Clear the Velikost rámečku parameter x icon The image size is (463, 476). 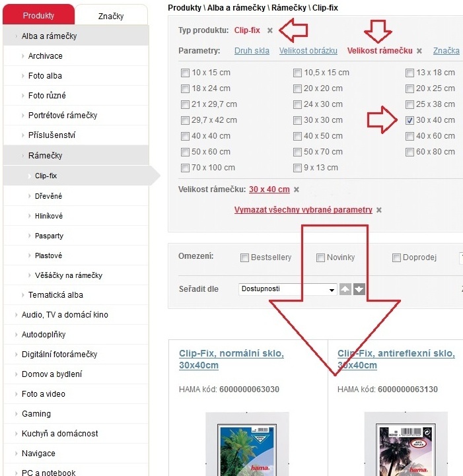419,51
